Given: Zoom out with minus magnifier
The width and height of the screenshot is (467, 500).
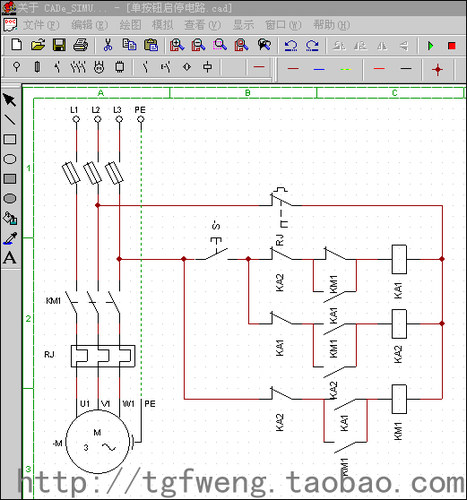Looking at the screenshot, I should click(x=198, y=45).
